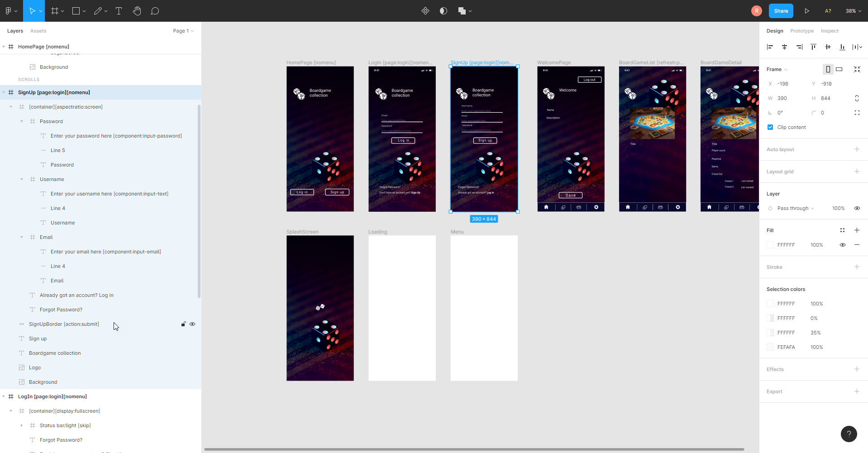This screenshot has height=453, width=868.
Task: Click the Mask / contrast icon
Action: point(444,11)
